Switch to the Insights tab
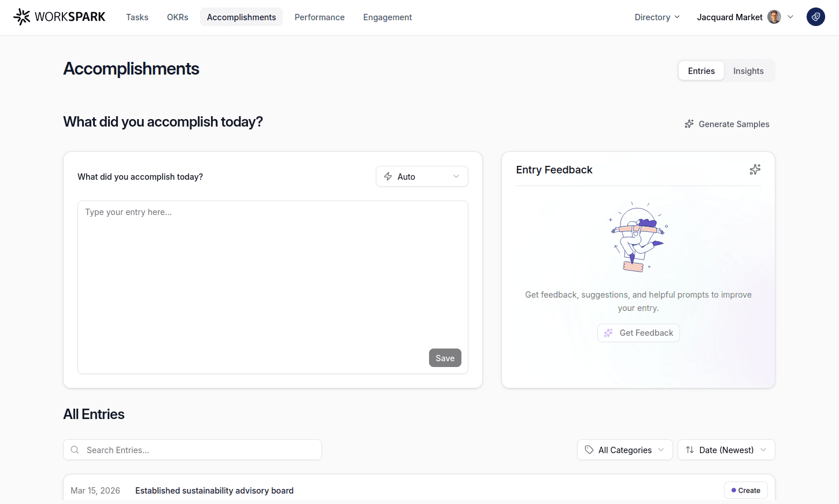The height and width of the screenshot is (504, 839). (x=748, y=71)
